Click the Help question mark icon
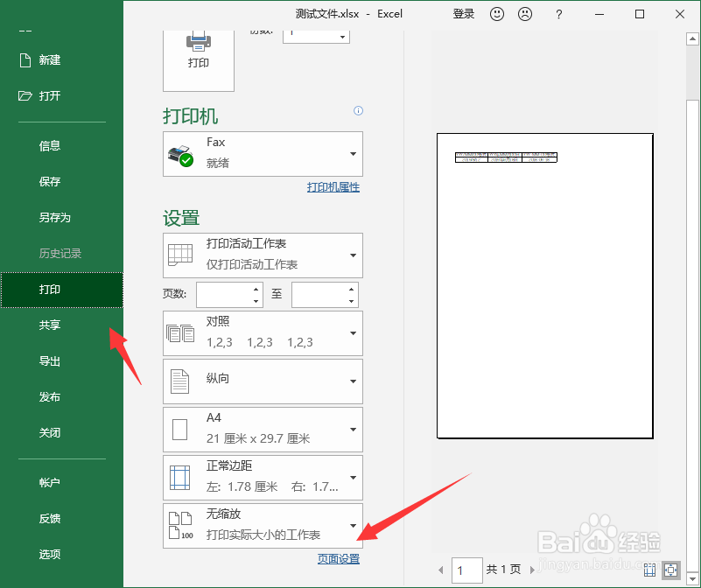This screenshot has height=588, width=701. [557, 14]
